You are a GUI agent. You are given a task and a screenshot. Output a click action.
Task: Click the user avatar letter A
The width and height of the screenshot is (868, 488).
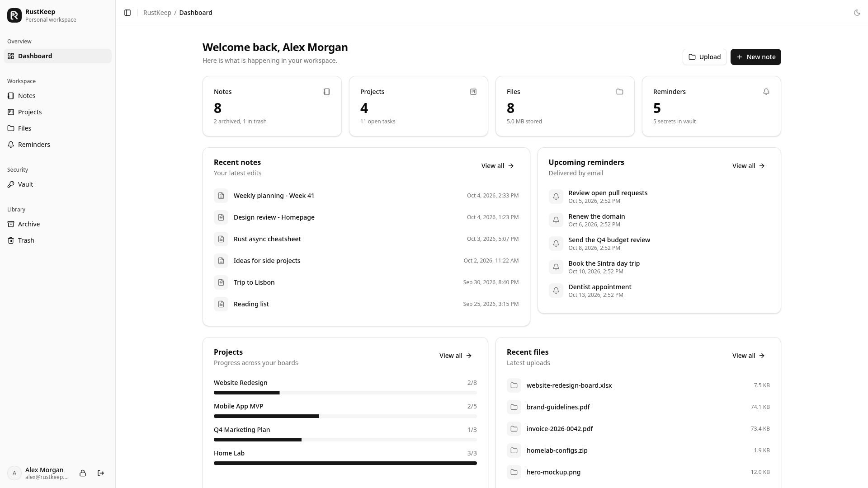(x=14, y=473)
